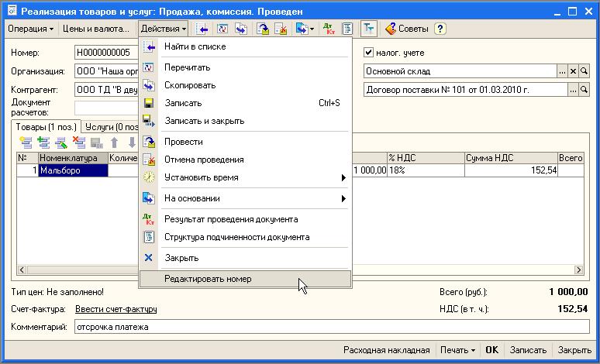Open 'Цены и валюта...' settings
Viewport: 600px width, 364px height.
click(x=96, y=29)
